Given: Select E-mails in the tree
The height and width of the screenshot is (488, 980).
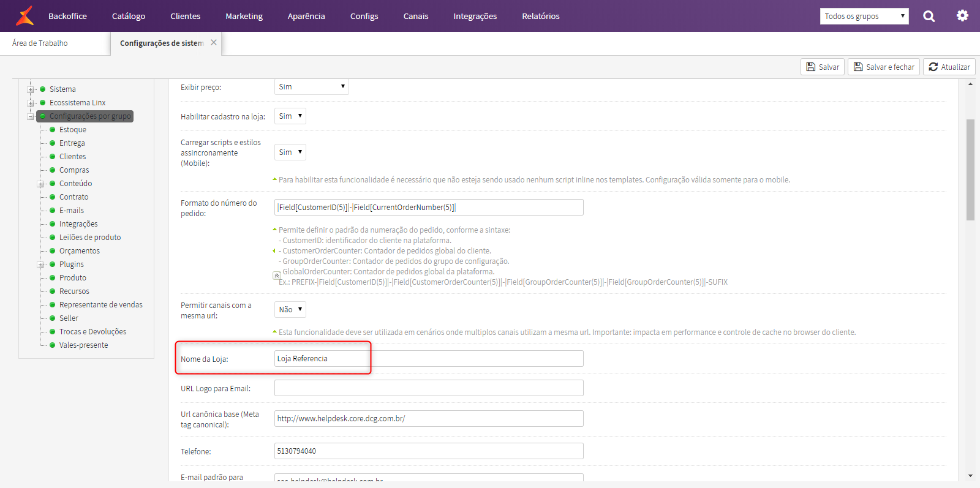Looking at the screenshot, I should coord(72,211).
